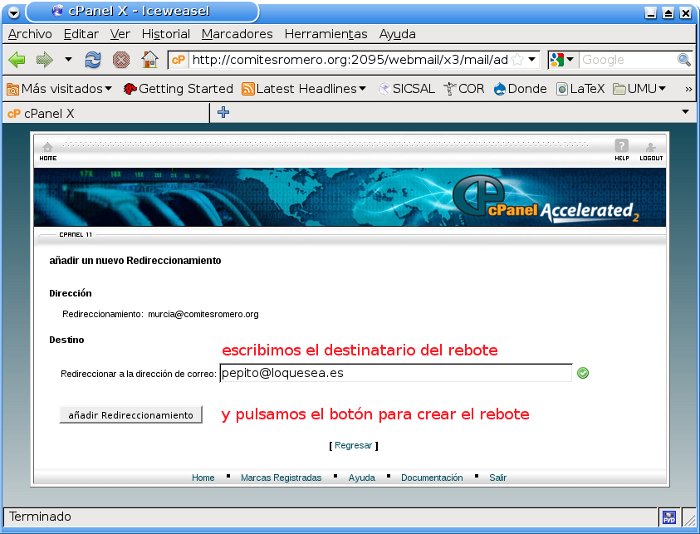Open cPanel HELP icon
This screenshot has width=700, height=534.
click(x=621, y=151)
